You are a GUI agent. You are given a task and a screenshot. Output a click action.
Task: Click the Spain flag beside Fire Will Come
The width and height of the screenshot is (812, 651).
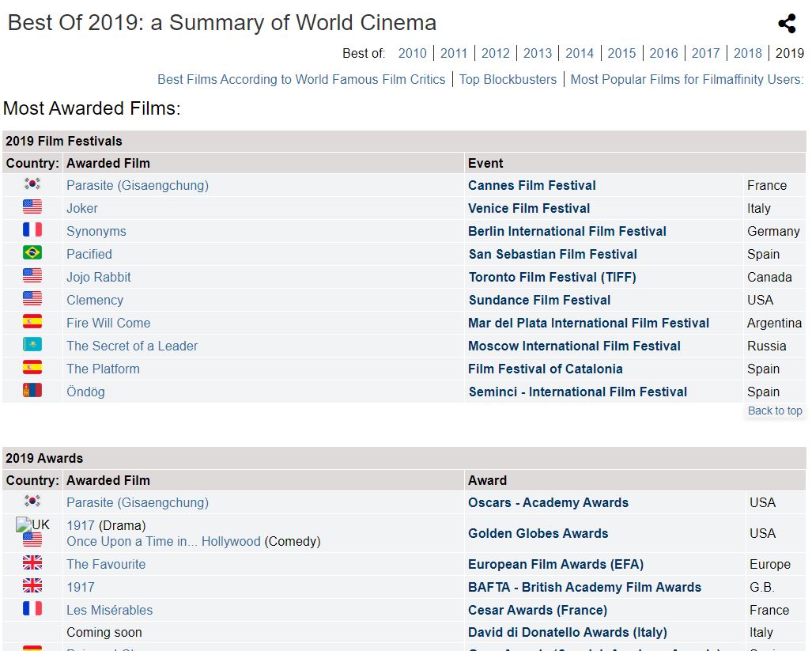click(x=32, y=322)
